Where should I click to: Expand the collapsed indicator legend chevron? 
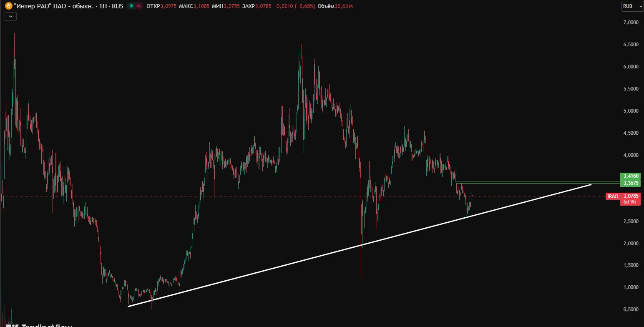(10, 16)
